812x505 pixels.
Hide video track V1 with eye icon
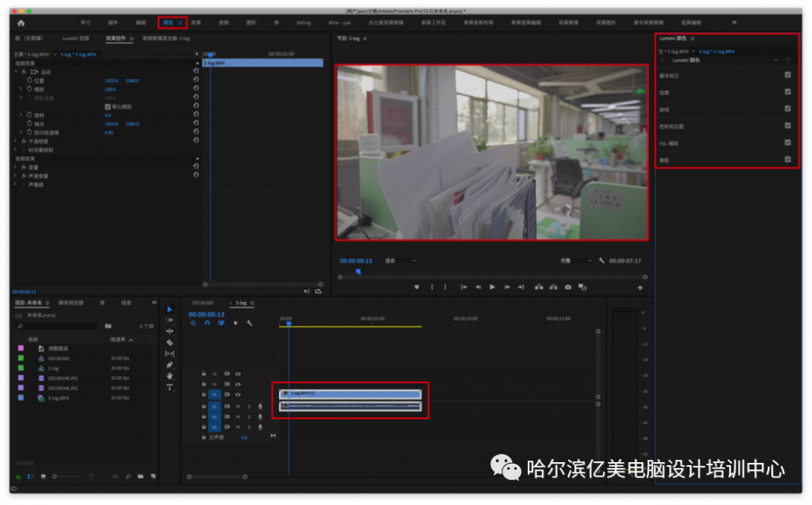coord(238,395)
